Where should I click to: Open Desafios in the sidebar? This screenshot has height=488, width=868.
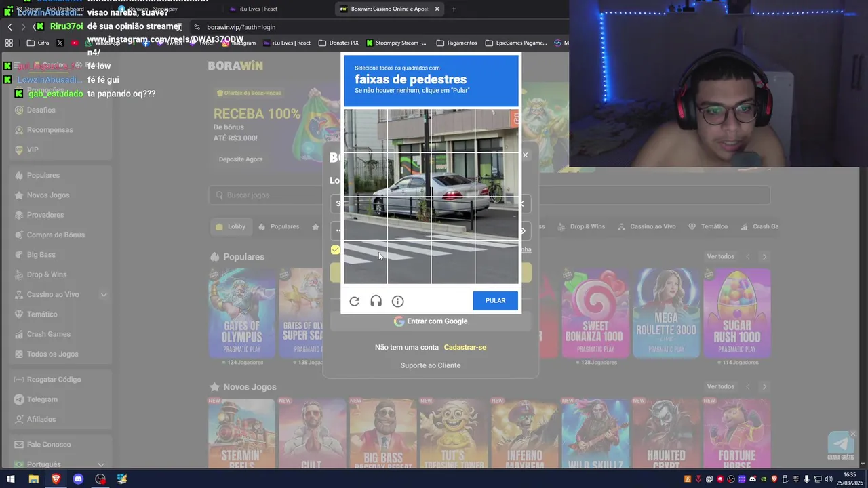(41, 110)
